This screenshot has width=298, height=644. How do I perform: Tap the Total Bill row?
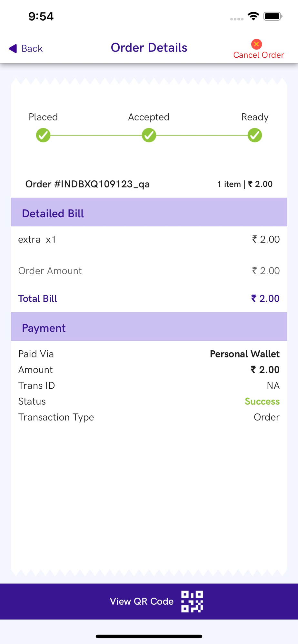coord(149,298)
